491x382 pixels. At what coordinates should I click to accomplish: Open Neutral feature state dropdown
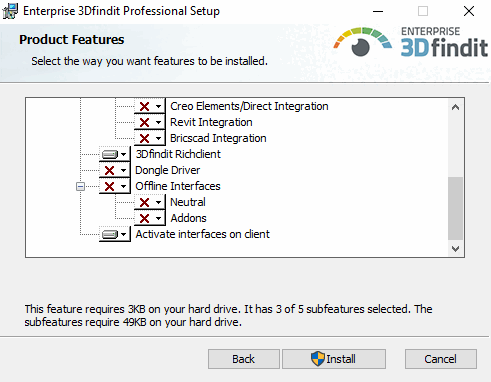pos(150,202)
